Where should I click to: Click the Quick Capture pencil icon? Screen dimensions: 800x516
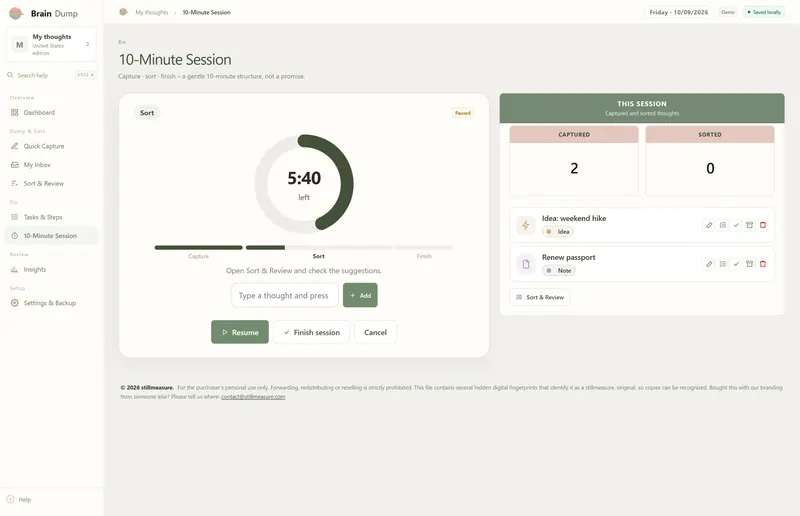coord(14,146)
